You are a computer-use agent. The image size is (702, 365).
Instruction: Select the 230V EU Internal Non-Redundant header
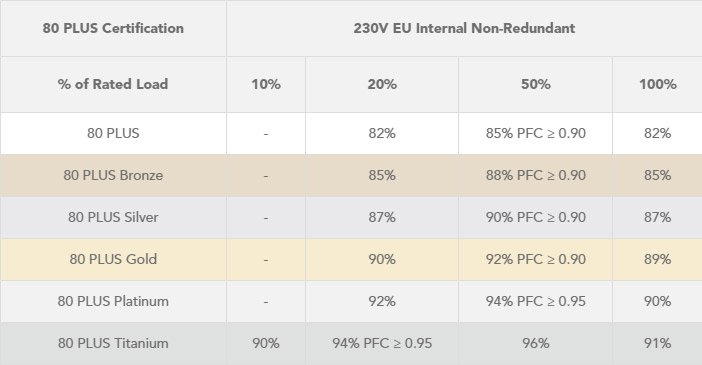point(464,28)
